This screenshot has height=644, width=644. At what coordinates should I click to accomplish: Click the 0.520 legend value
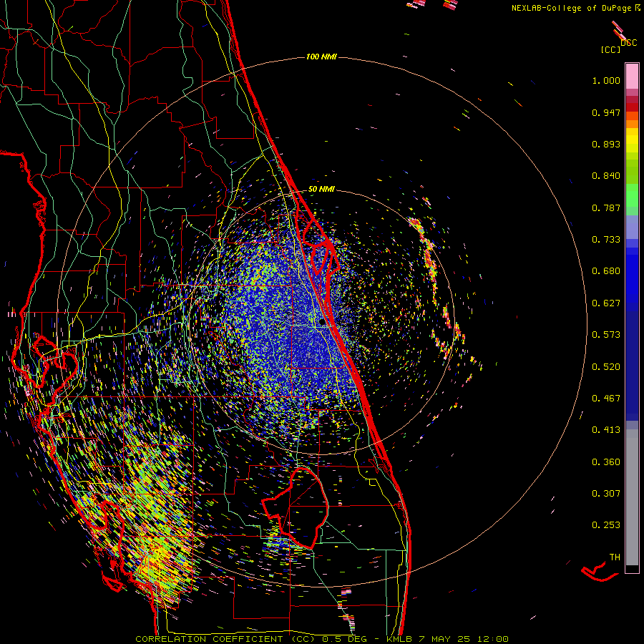606,367
